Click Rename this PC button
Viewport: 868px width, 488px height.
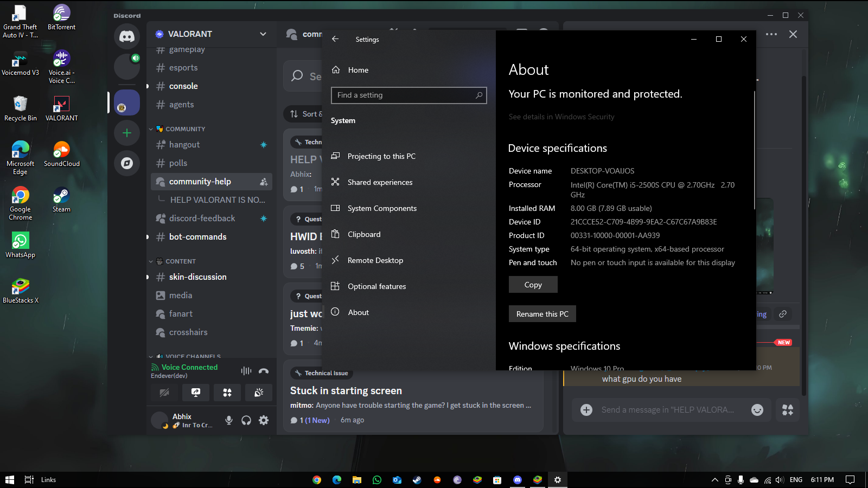542,314
